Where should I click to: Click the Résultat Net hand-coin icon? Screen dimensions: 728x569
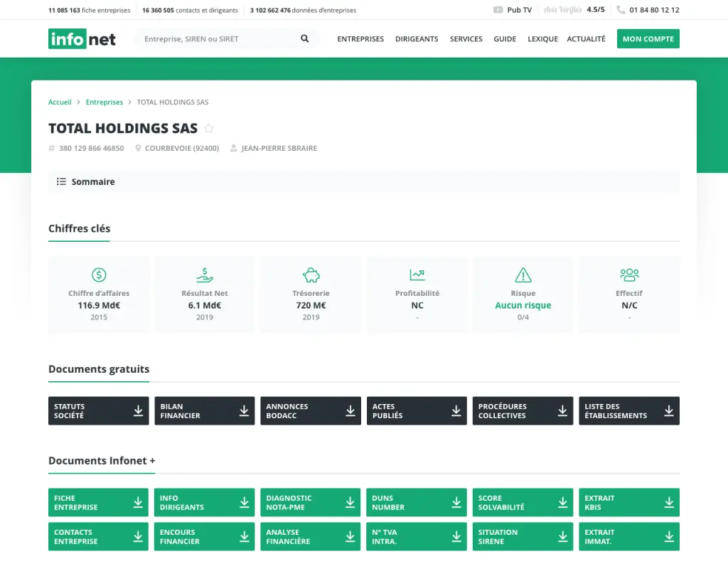[x=204, y=275]
